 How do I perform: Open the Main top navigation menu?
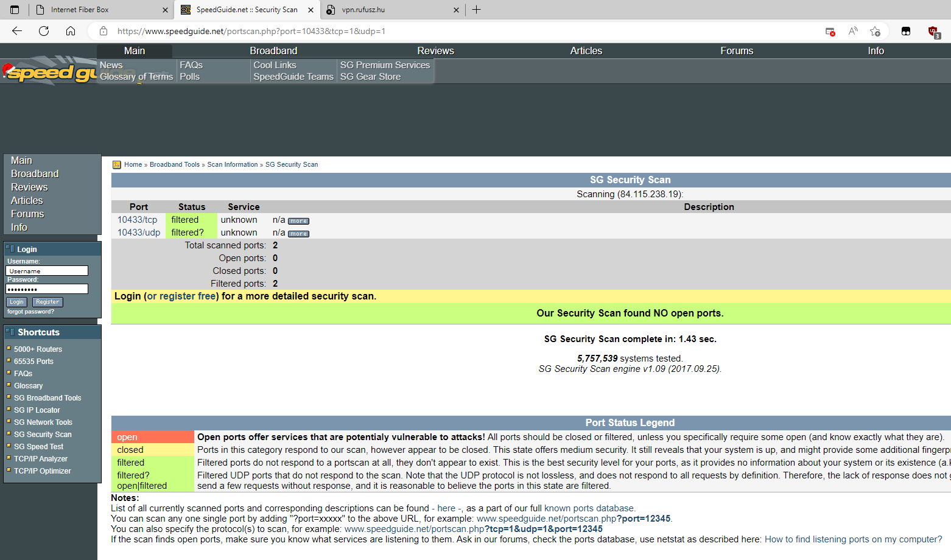(x=135, y=51)
